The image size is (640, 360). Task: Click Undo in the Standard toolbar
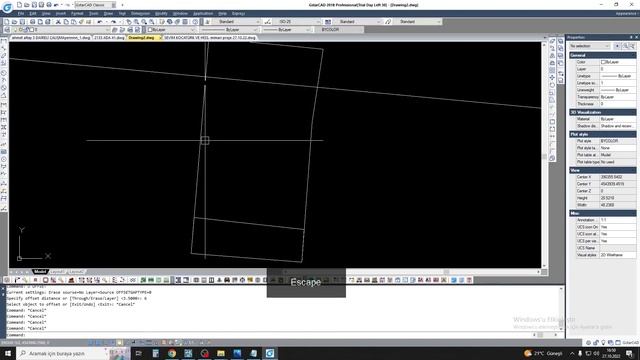(99, 22)
